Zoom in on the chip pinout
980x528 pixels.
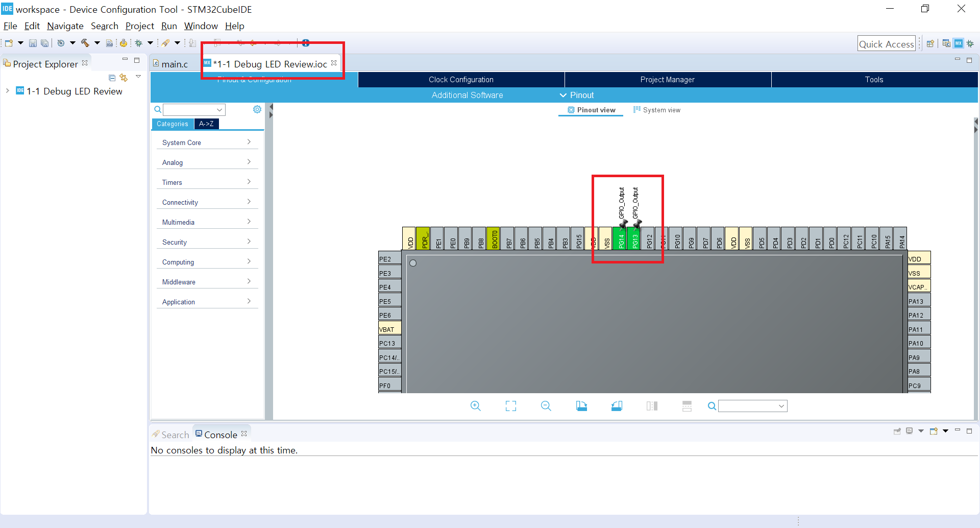(x=476, y=406)
